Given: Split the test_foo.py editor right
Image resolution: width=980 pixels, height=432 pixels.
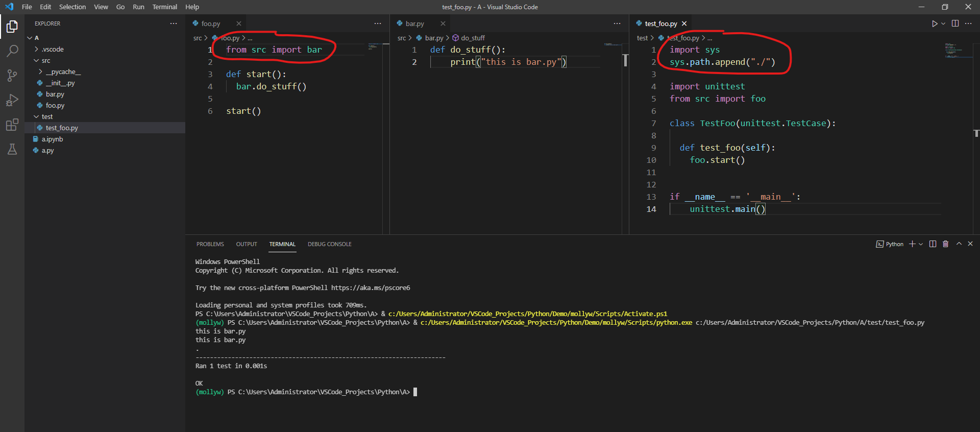Looking at the screenshot, I should point(955,23).
